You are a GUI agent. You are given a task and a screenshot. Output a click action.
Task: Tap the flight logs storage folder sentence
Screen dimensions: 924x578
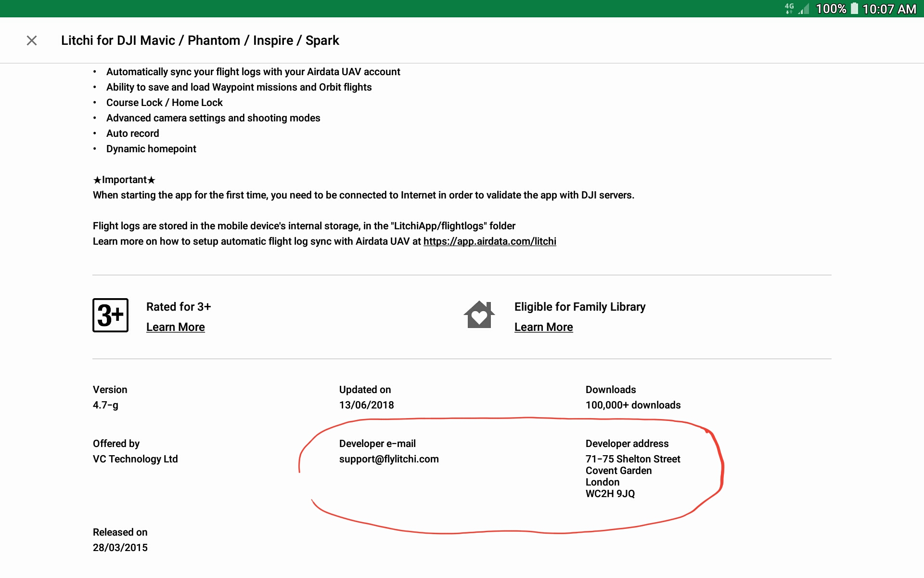tap(304, 226)
